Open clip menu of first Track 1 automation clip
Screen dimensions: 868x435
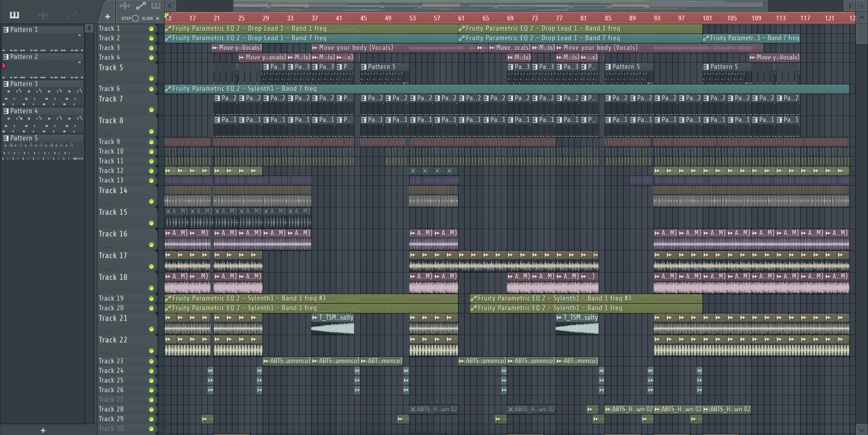tap(168, 29)
